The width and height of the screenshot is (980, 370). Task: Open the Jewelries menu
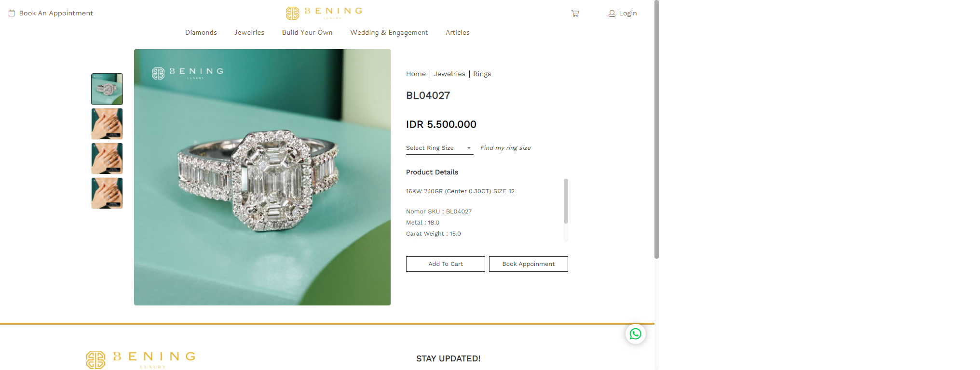249,32
